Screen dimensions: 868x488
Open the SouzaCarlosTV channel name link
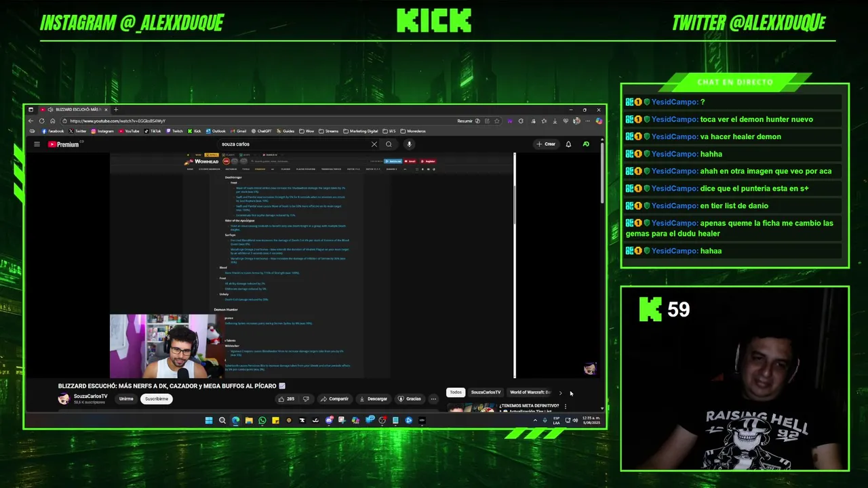tap(90, 396)
